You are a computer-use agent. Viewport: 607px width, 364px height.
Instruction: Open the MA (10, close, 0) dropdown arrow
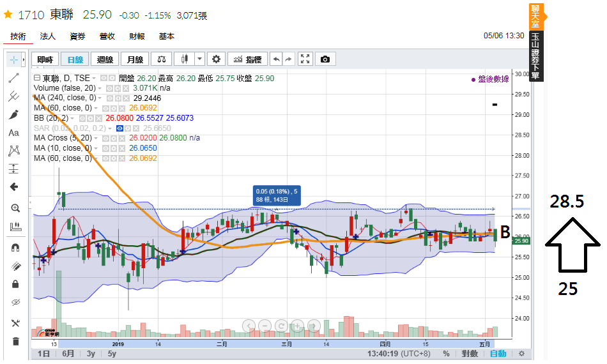pos(96,148)
